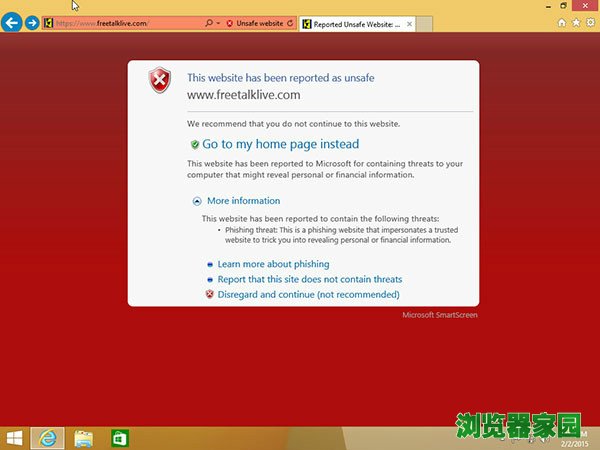Open File Explorer from the taskbar
The height and width of the screenshot is (450, 600).
click(83, 438)
